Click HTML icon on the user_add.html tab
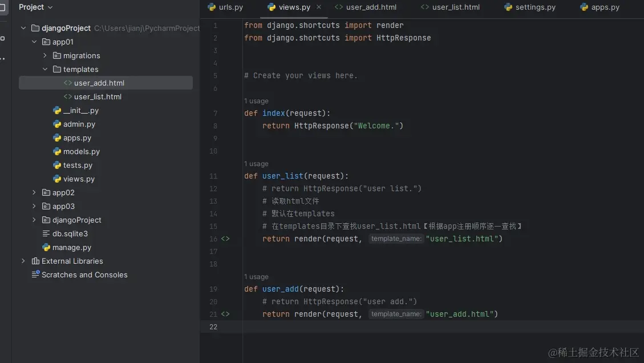 338,7
